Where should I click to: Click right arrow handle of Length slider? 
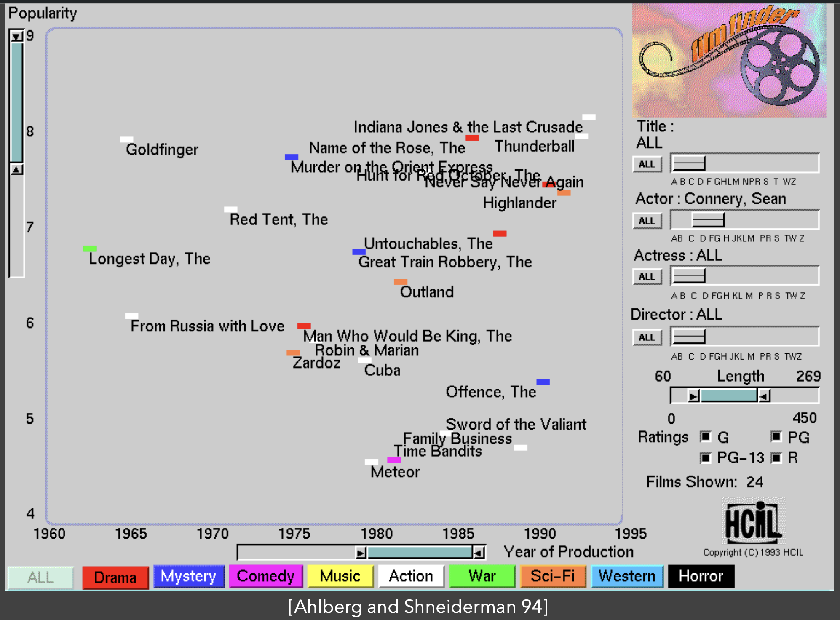[764, 396]
